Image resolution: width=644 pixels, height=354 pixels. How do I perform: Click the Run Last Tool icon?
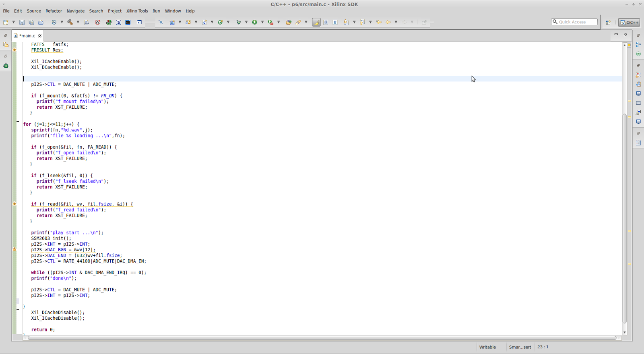[x=270, y=22]
